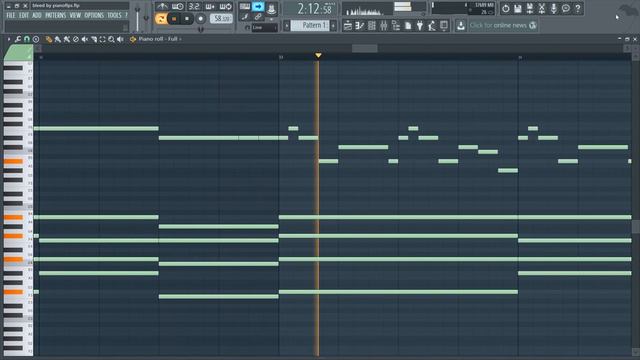Click the monitor icon in view toolbar
The image size is (640, 360).
coord(444,26)
